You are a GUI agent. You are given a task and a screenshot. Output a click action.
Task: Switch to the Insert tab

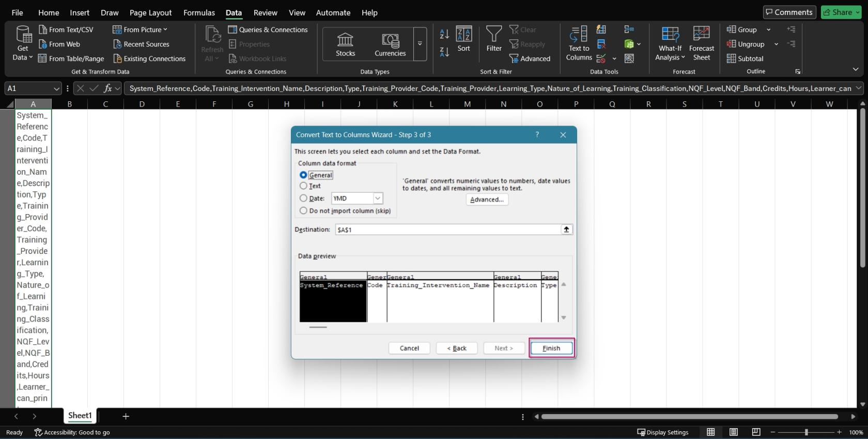tap(80, 12)
